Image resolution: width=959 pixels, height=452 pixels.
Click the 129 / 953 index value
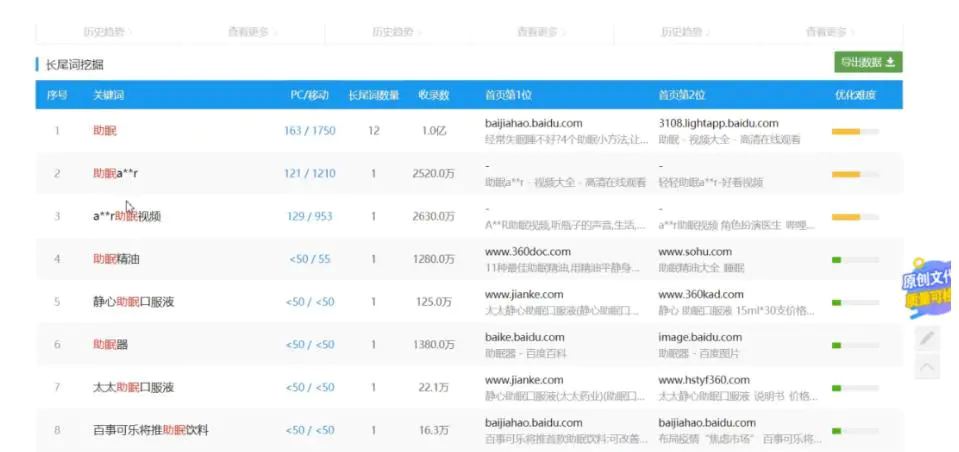tap(310, 216)
